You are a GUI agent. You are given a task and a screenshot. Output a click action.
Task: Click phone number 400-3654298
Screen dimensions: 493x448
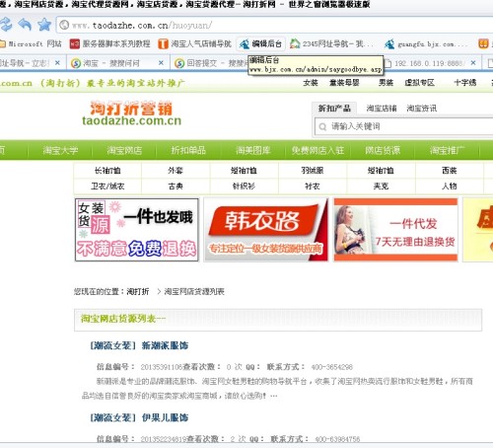point(332,367)
